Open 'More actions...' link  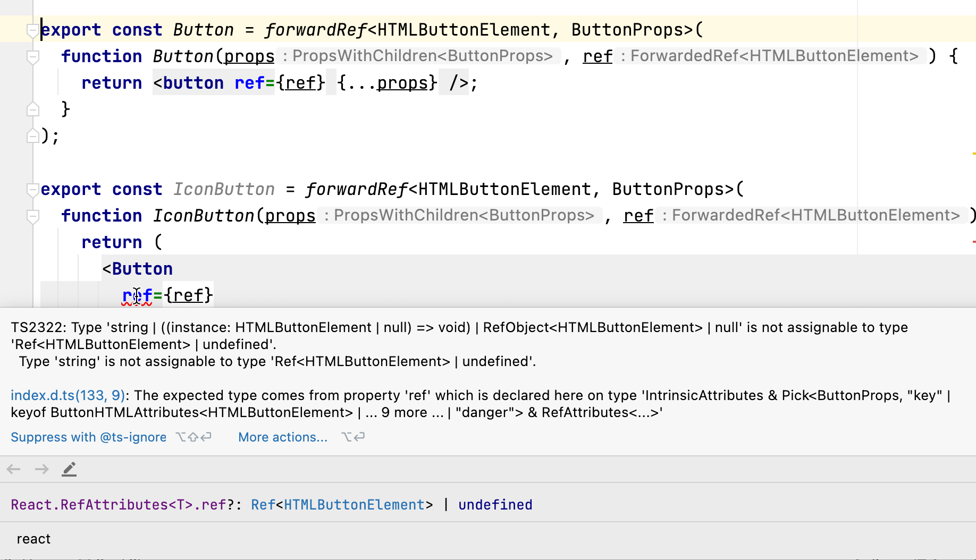tap(282, 437)
